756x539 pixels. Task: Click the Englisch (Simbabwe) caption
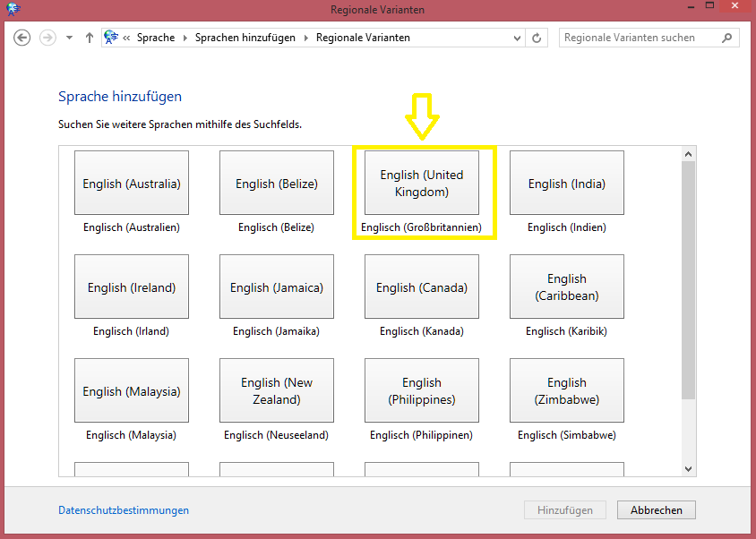coord(567,435)
